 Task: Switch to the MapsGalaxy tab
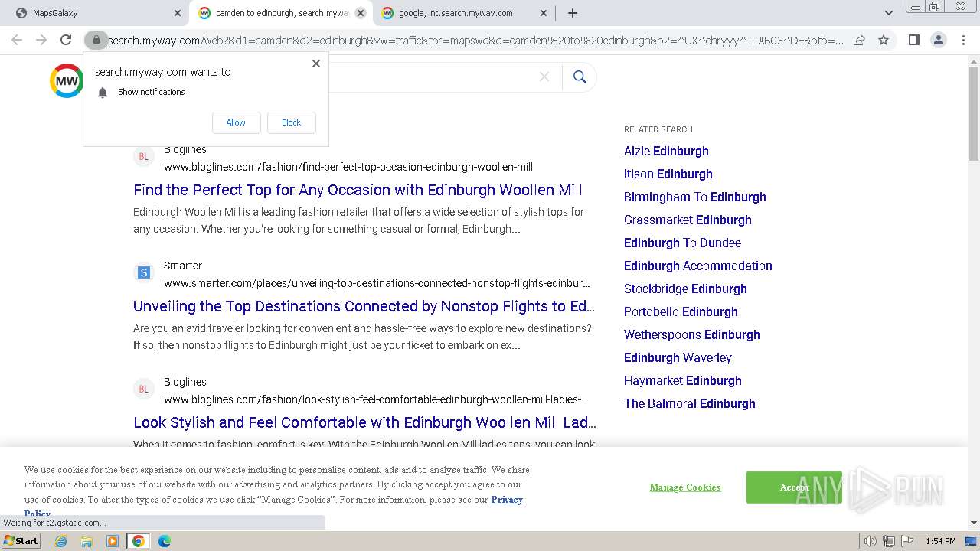(93, 13)
